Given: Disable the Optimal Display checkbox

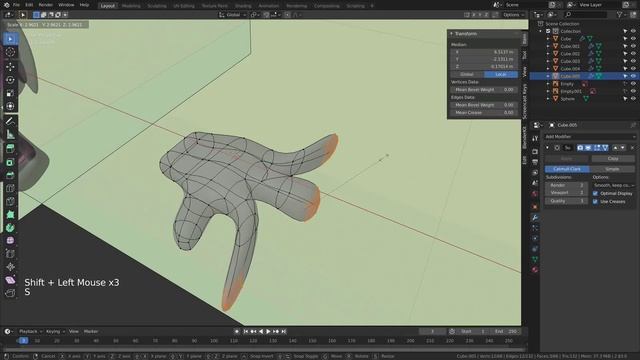Looking at the screenshot, I should [595, 193].
